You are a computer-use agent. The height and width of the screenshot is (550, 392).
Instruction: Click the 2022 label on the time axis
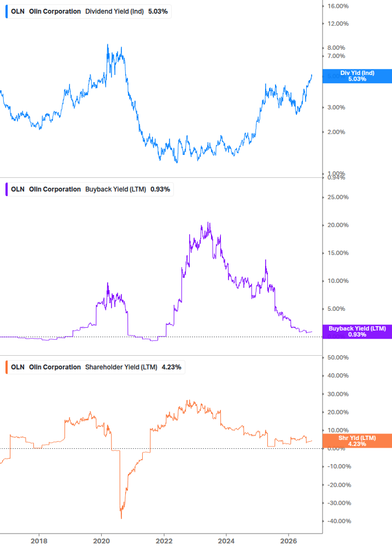(x=163, y=541)
